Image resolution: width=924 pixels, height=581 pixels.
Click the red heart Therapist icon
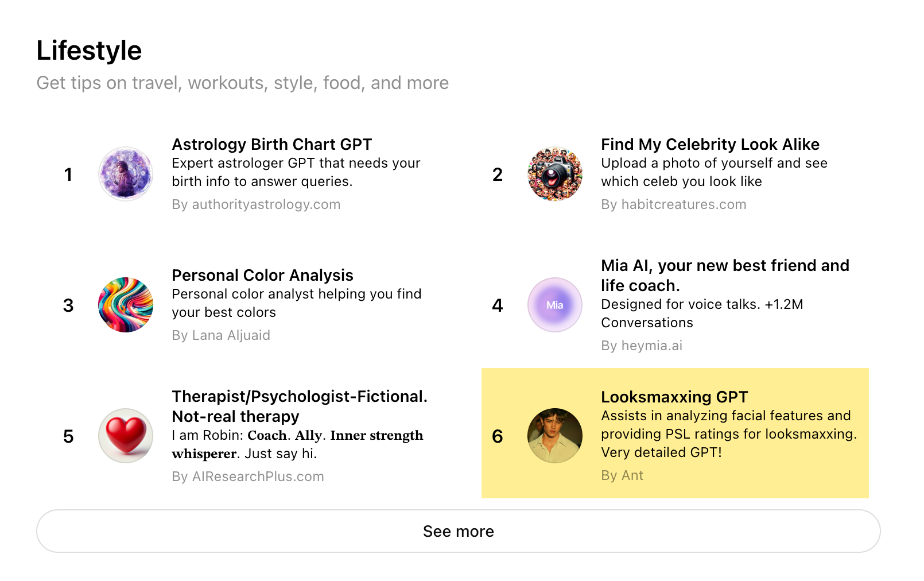coord(125,436)
